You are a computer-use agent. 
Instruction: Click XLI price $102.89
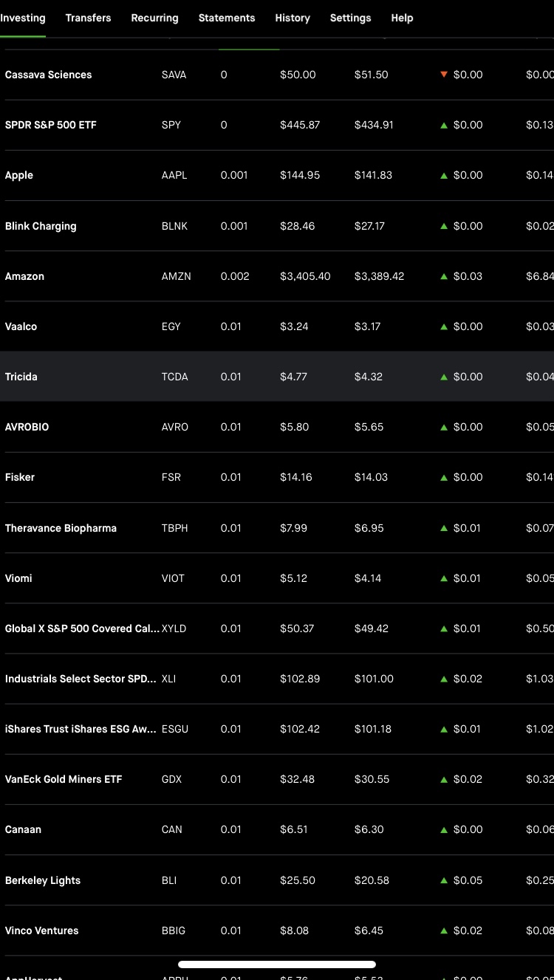click(300, 679)
